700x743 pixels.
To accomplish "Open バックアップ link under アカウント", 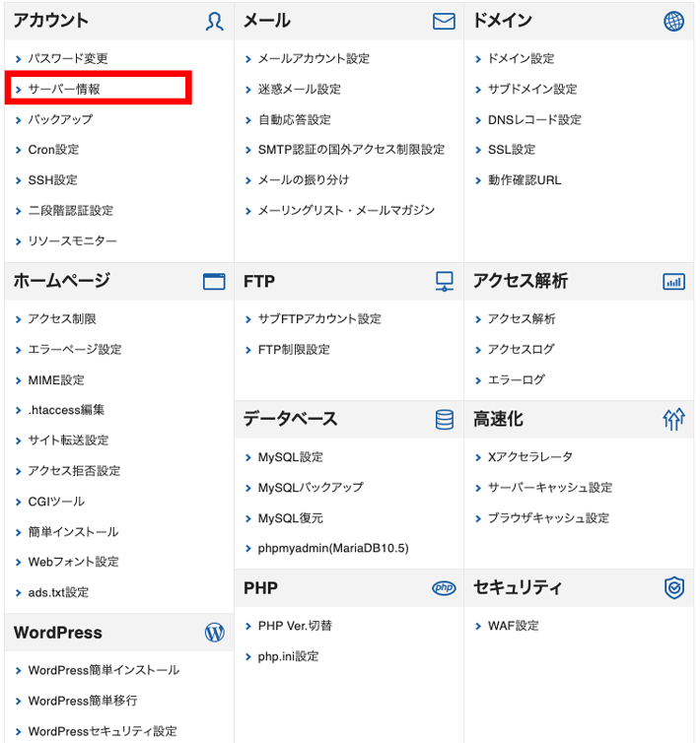I will pyautogui.click(x=60, y=119).
